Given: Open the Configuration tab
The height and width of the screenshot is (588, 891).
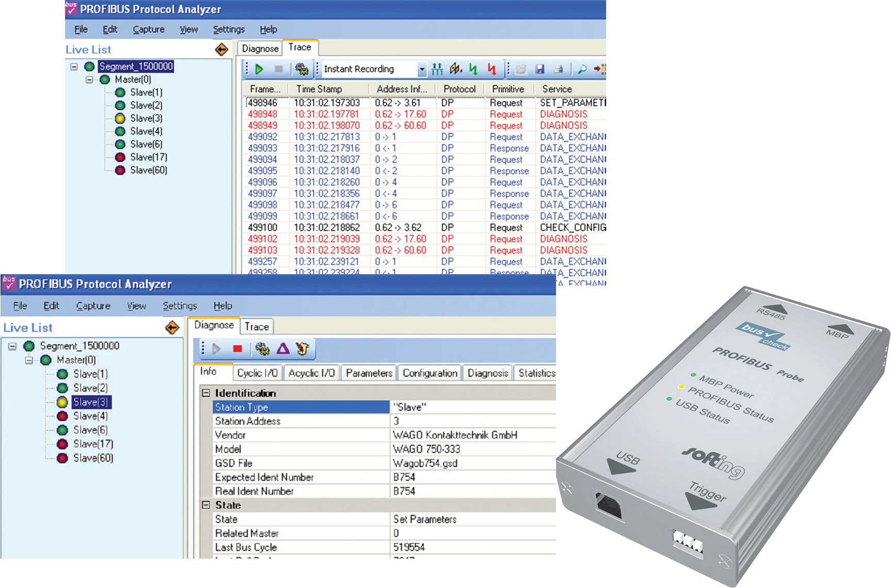Looking at the screenshot, I should tap(430, 373).
